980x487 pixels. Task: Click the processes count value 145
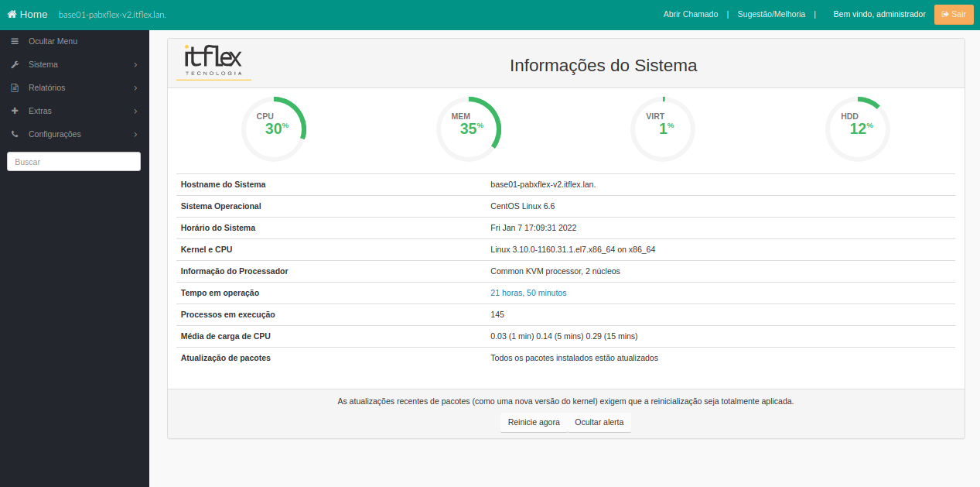point(497,315)
